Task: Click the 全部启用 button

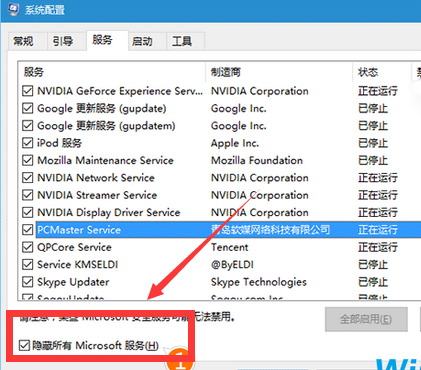Action: pos(366,319)
